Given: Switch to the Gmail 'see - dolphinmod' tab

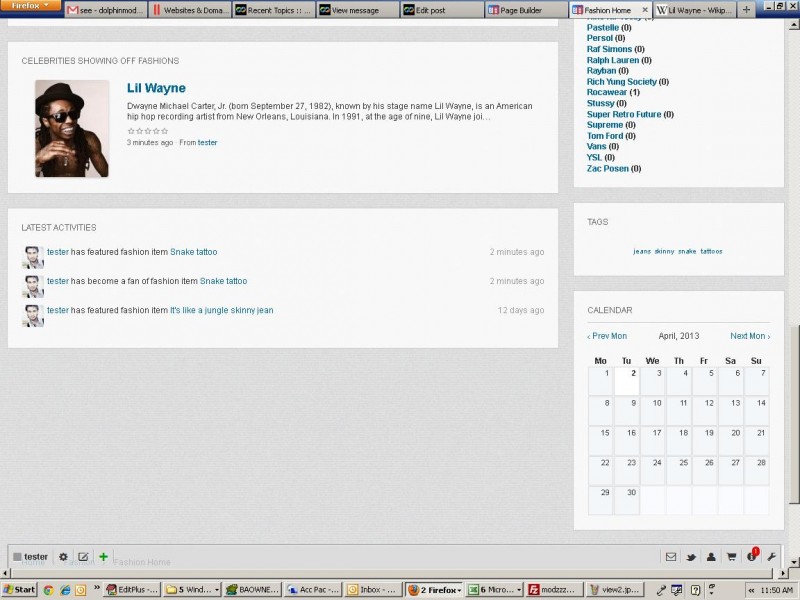Looking at the screenshot, I should coord(106,10).
